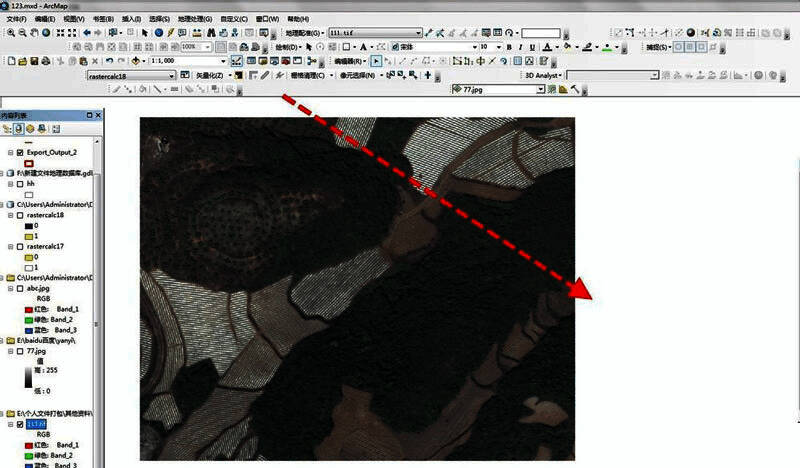Click the 矢量化(Z) button
This screenshot has width=800, height=468.
[x=209, y=75]
